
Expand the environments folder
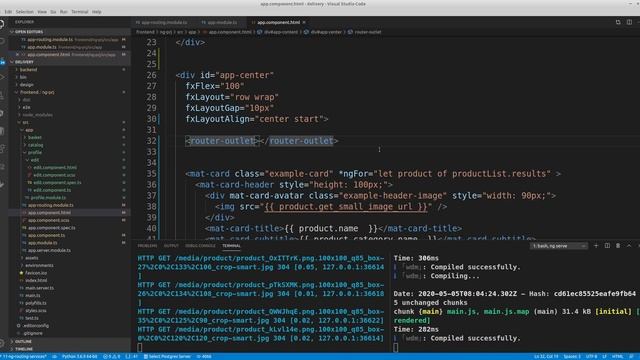39,265
